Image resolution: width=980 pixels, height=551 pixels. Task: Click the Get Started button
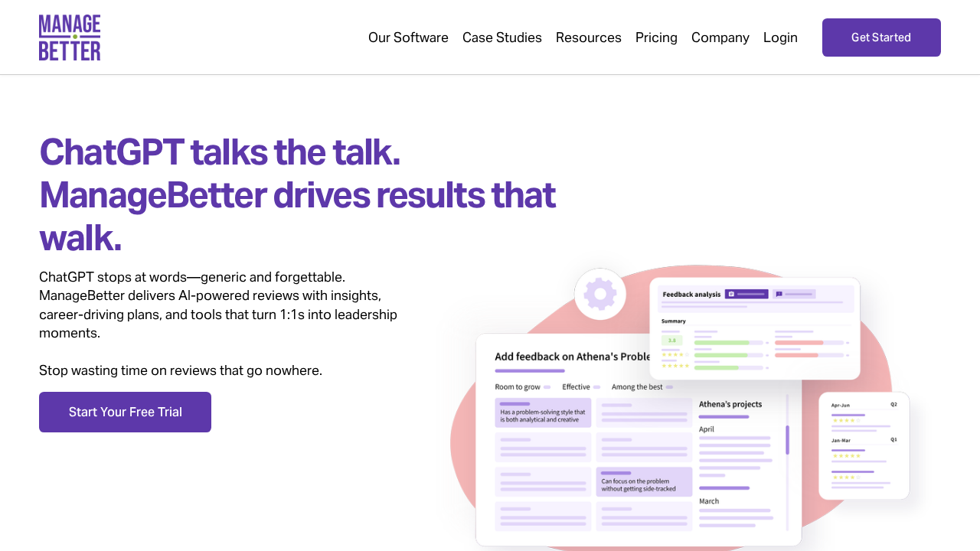[881, 37]
